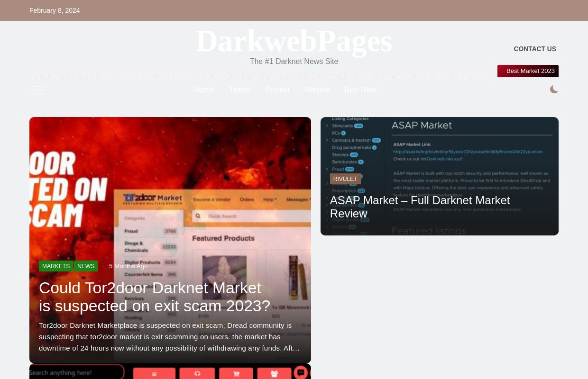Open ASAP Market Full Darknet Market Review
Image resolution: width=588 pixels, height=379 pixels.
click(x=420, y=207)
